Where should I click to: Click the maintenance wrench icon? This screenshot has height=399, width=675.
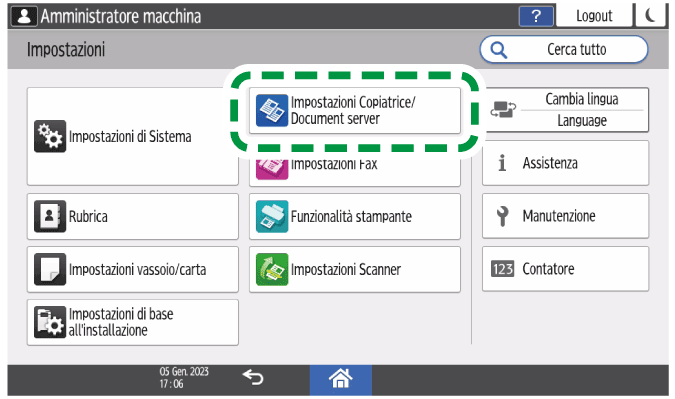502,216
